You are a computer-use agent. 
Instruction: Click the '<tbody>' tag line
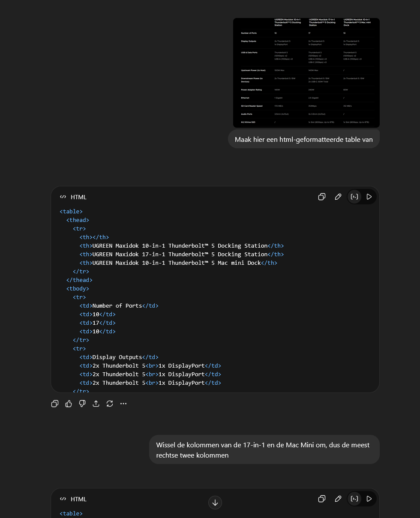pos(78,288)
